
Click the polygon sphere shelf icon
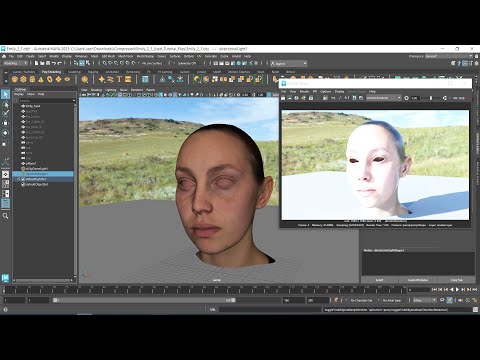click(15, 79)
